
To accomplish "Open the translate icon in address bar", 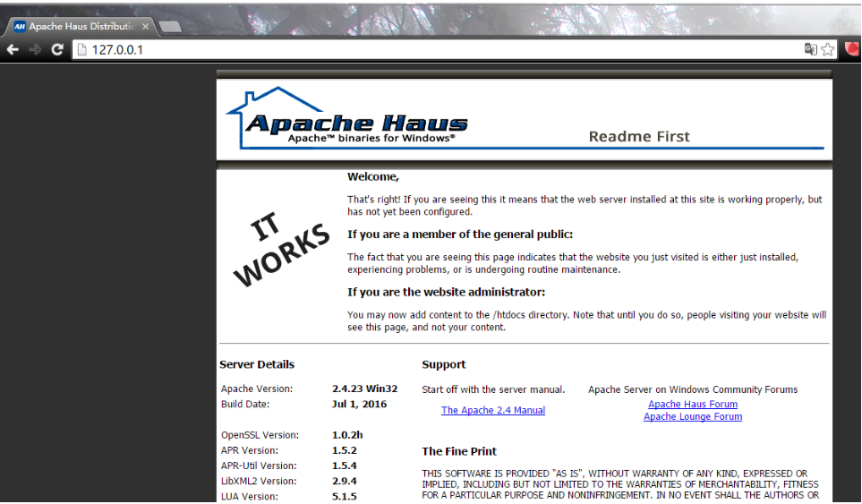I will [x=810, y=49].
